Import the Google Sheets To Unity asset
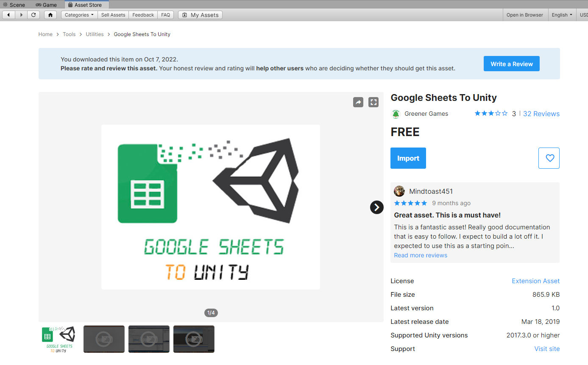Image resolution: width=588 pixels, height=365 pixels. coord(408,158)
